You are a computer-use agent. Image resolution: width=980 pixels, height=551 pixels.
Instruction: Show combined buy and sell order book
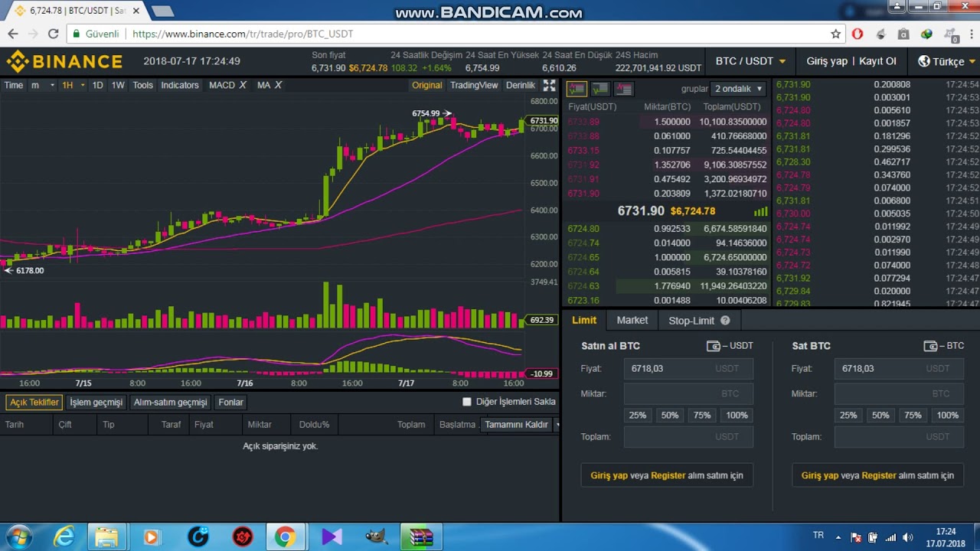(577, 89)
